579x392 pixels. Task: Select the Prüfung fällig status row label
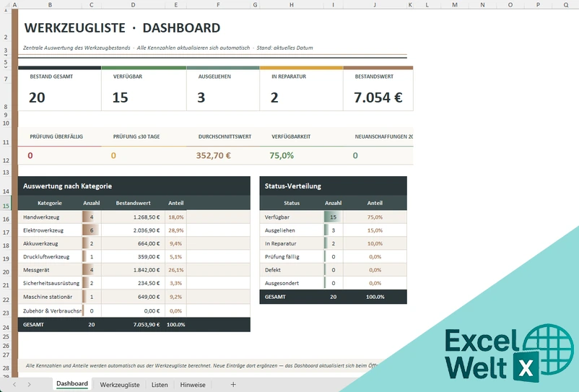coord(292,256)
